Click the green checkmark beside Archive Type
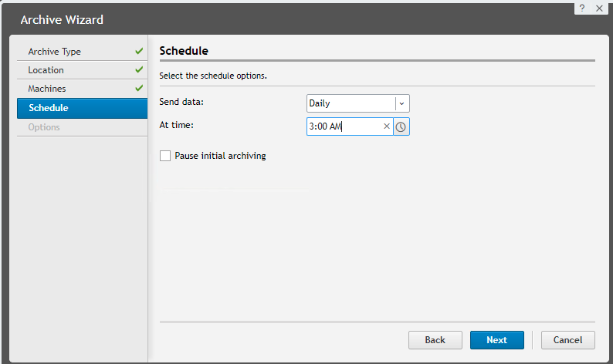 click(139, 51)
